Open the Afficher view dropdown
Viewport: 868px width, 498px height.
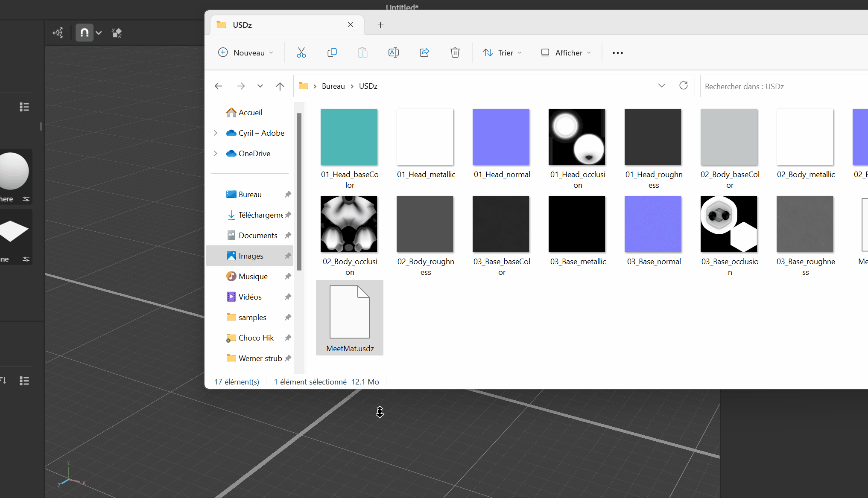[x=566, y=52]
